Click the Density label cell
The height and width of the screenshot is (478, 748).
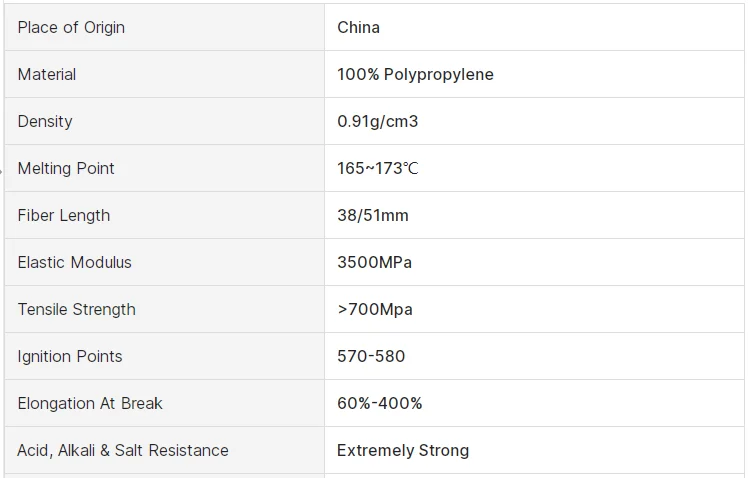45,121
